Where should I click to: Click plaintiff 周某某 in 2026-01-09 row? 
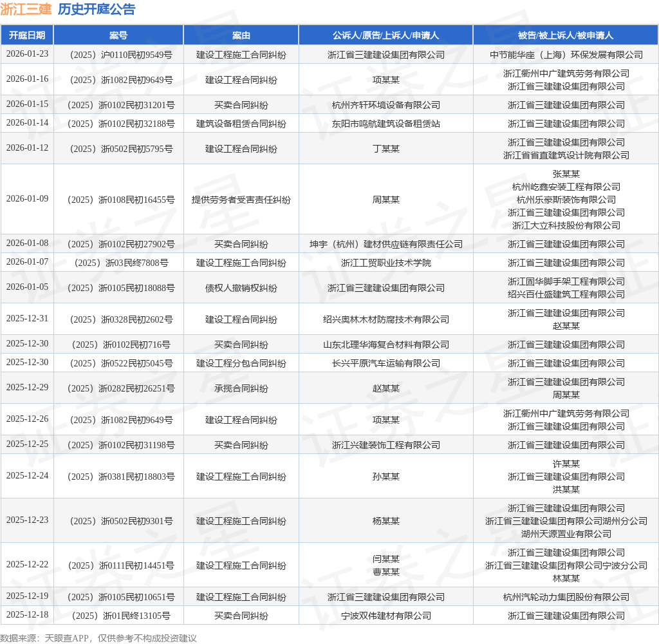tap(386, 200)
